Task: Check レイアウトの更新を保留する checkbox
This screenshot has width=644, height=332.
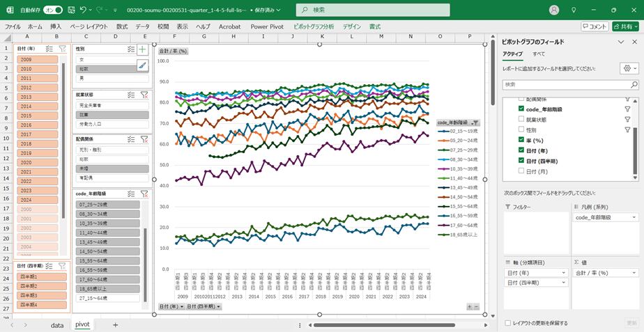Action: point(508,323)
